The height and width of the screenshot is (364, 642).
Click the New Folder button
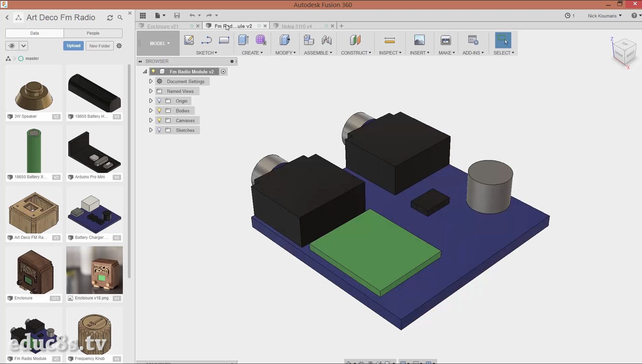[x=100, y=46]
